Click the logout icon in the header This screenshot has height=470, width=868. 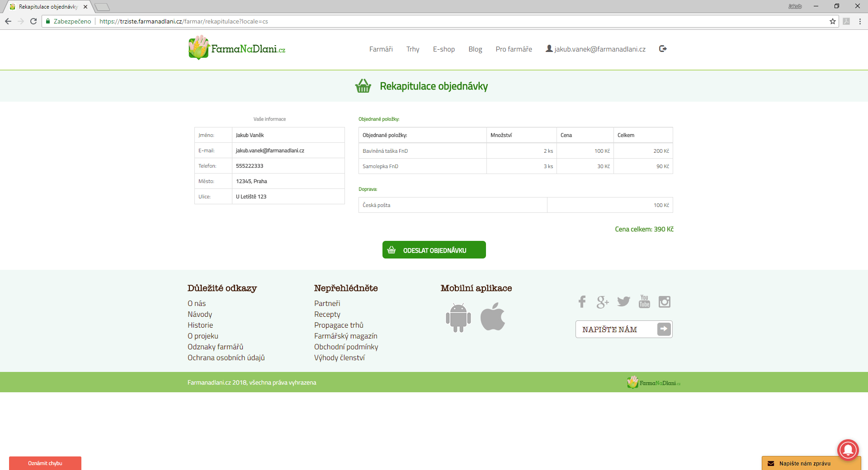(663, 49)
